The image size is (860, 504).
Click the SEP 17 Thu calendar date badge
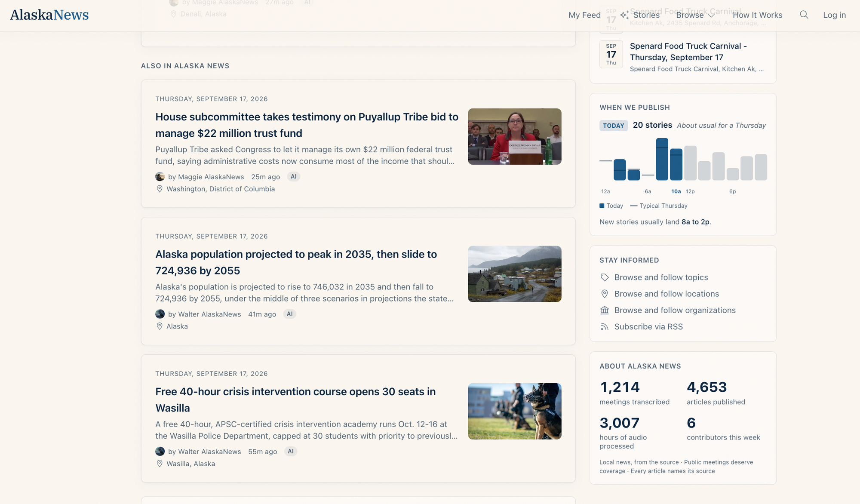pos(611,54)
